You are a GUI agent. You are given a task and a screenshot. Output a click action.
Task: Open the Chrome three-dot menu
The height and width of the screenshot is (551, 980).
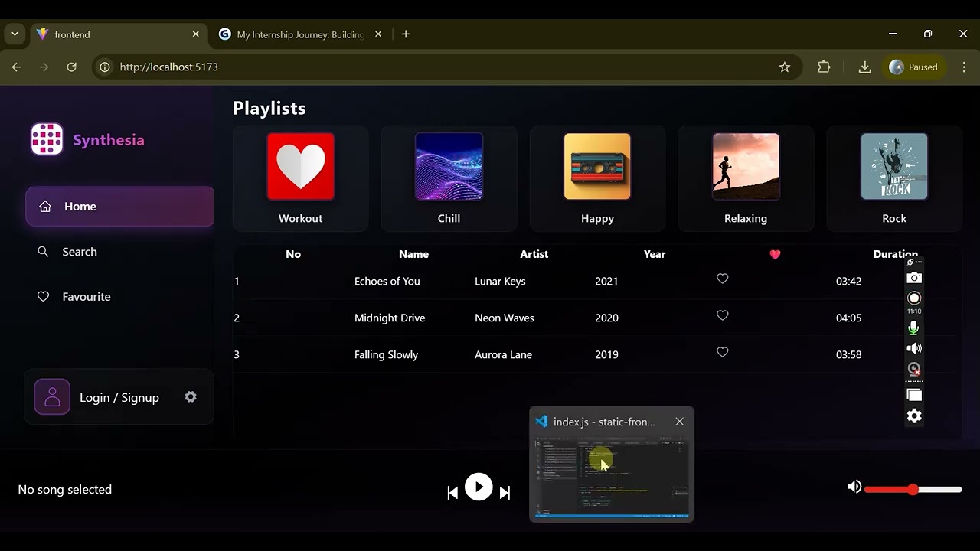[963, 67]
